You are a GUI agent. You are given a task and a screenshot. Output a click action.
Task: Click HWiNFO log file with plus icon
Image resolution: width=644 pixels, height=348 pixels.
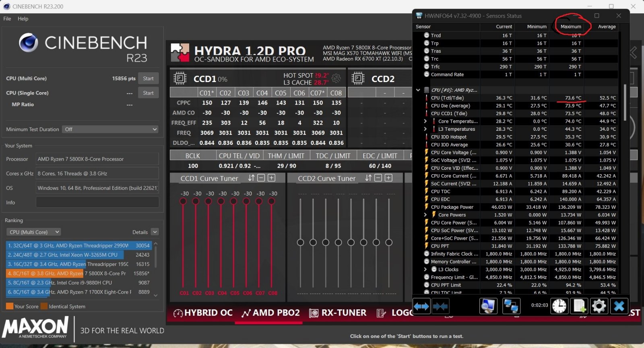[x=579, y=306]
